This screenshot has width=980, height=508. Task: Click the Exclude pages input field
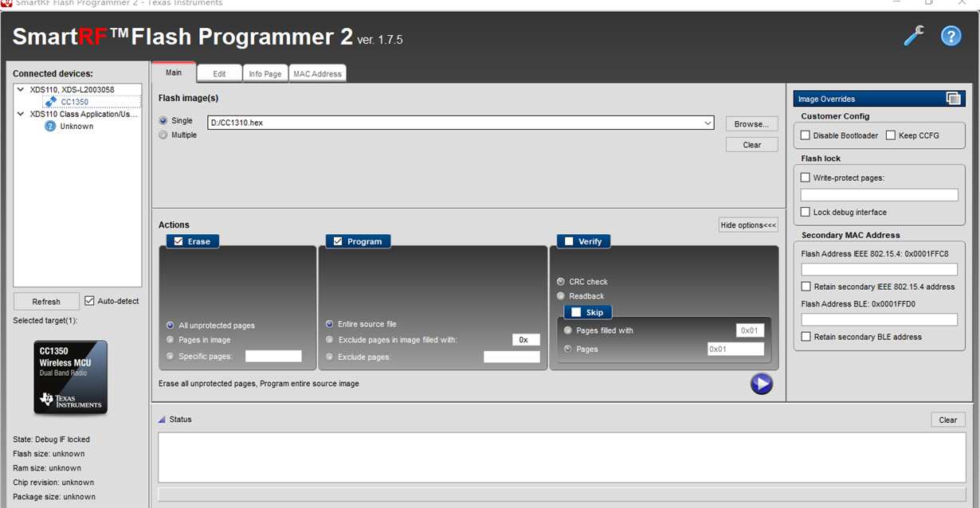tap(512, 357)
